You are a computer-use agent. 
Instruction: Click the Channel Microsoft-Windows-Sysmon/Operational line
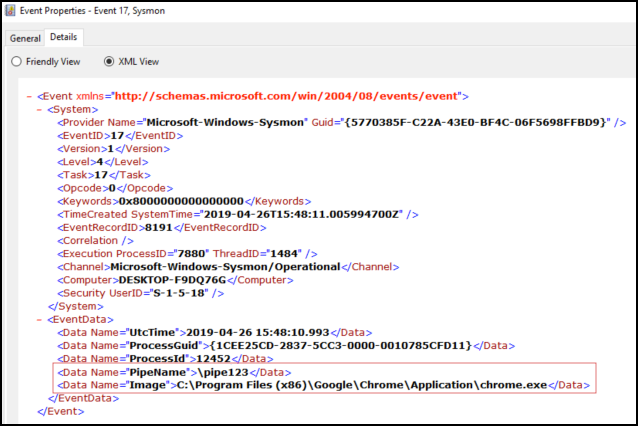tap(228, 267)
